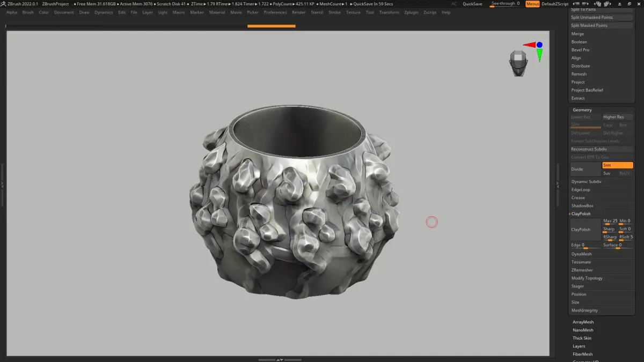The width and height of the screenshot is (644, 362).
Task: Open the Document menu
Action: point(64,12)
